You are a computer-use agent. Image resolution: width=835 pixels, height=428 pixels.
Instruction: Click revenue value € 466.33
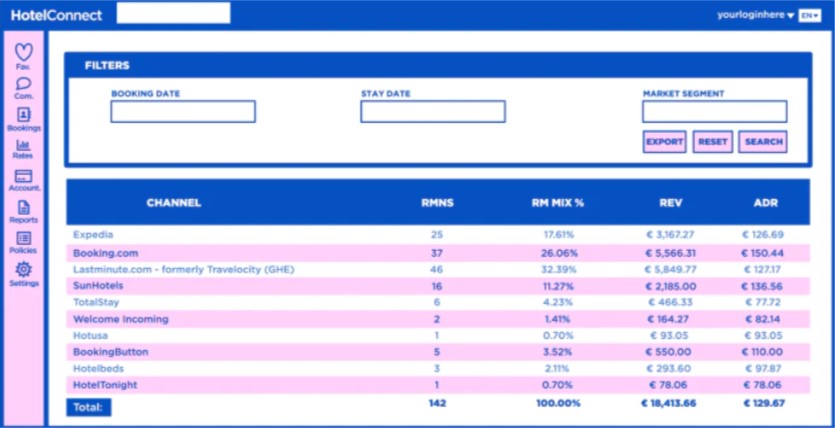(x=670, y=302)
